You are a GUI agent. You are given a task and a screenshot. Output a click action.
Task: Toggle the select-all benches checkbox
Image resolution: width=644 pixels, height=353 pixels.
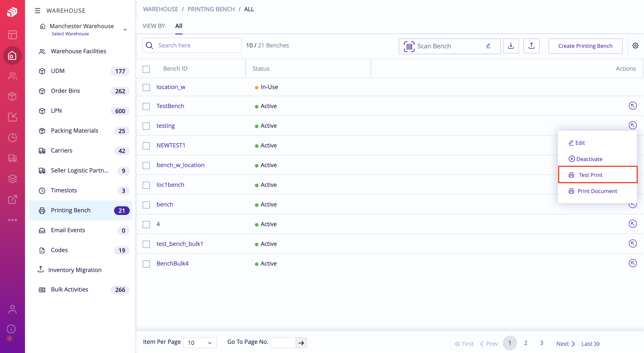tap(146, 69)
